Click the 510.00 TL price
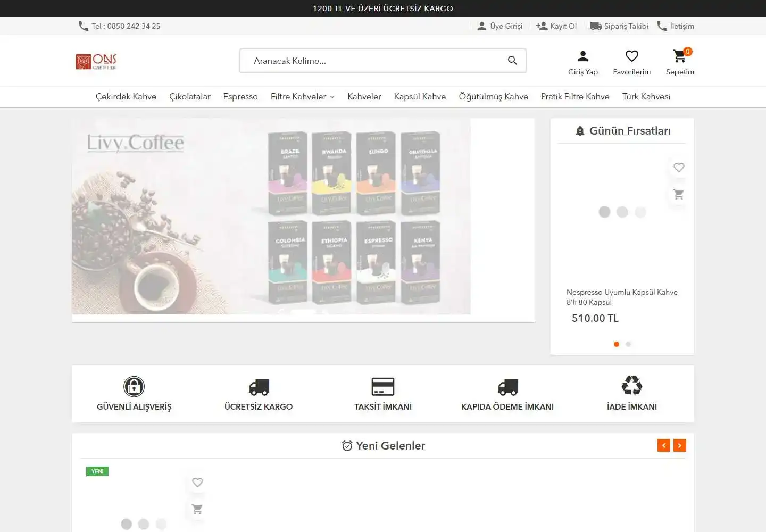Image resolution: width=766 pixels, height=532 pixels. pos(595,318)
